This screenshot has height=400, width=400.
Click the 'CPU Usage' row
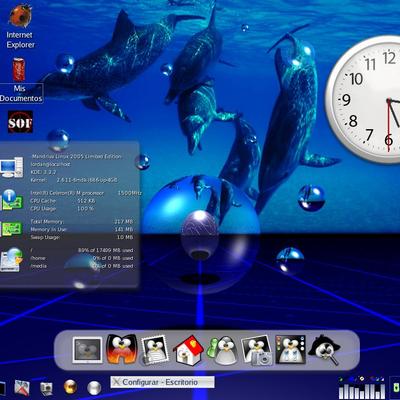tap(62, 209)
